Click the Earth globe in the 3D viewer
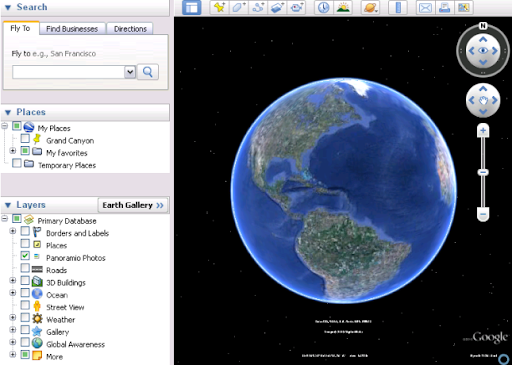Screen dimensions: 512x365 (x=343, y=191)
